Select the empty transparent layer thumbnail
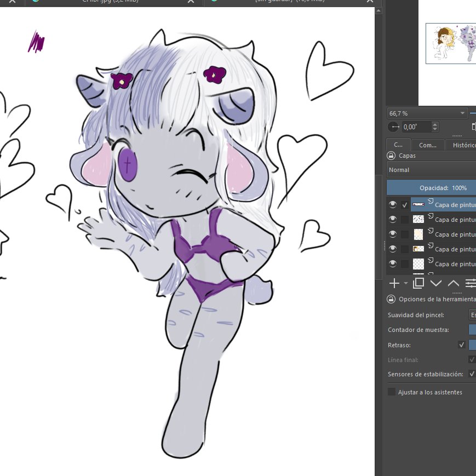 point(418,263)
